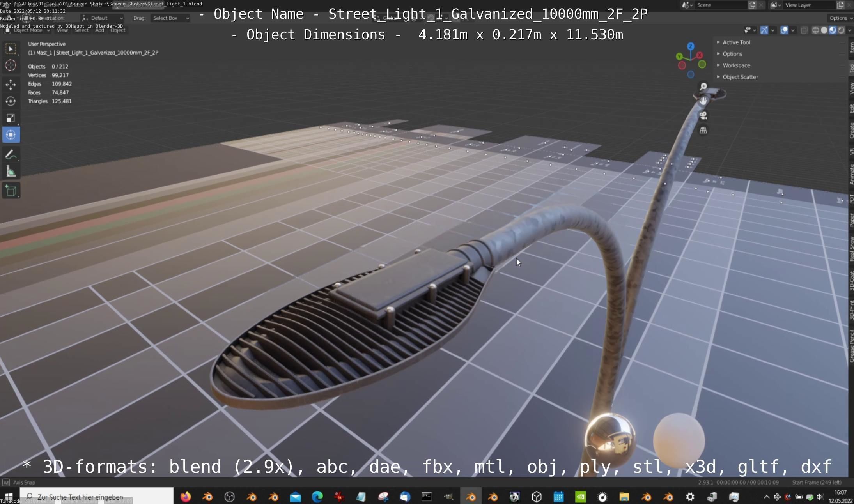Open the Add menu
This screenshot has width=854, height=504.
[99, 30]
